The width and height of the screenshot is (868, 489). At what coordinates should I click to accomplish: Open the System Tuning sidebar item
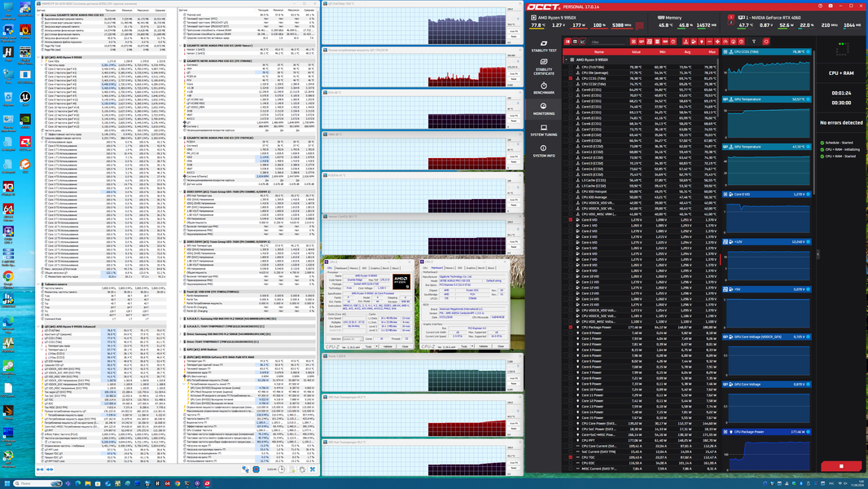coord(544,130)
